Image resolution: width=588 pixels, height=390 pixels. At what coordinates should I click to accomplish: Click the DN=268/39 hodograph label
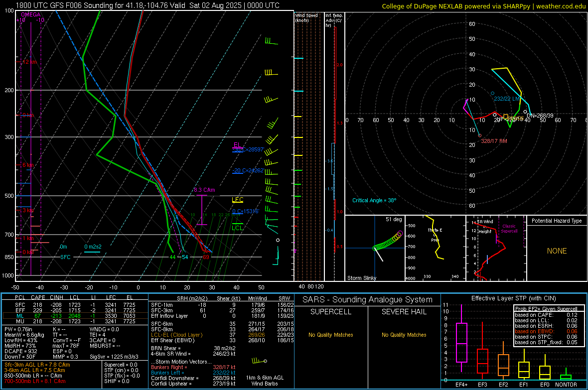(x=540, y=116)
